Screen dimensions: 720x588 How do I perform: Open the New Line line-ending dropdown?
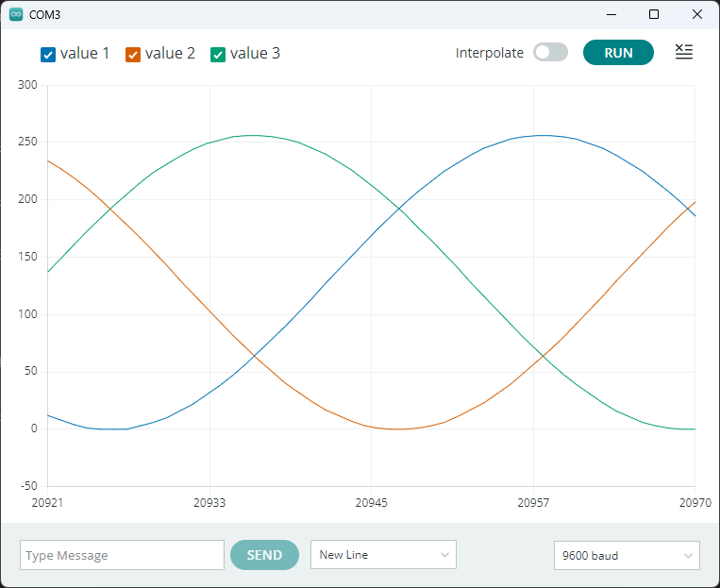(x=383, y=555)
